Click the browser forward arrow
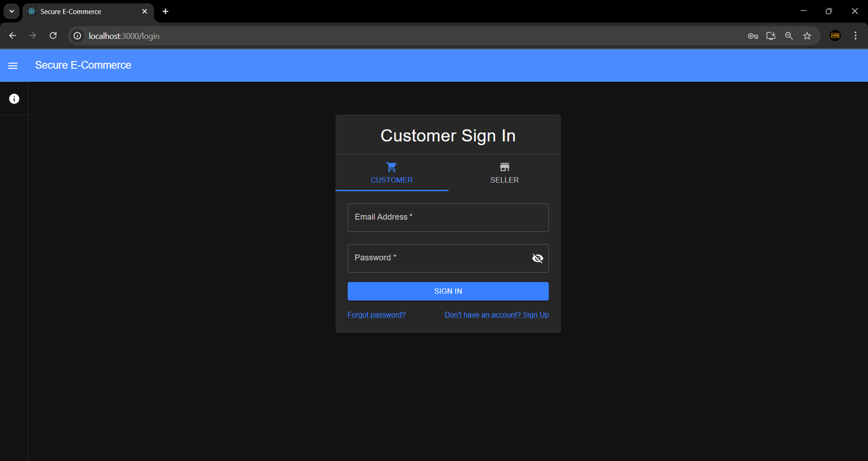This screenshot has width=868, height=461. (33, 36)
